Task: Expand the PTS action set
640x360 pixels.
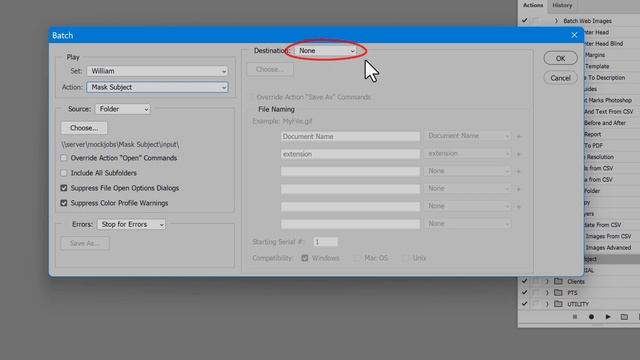Action: [x=547, y=293]
